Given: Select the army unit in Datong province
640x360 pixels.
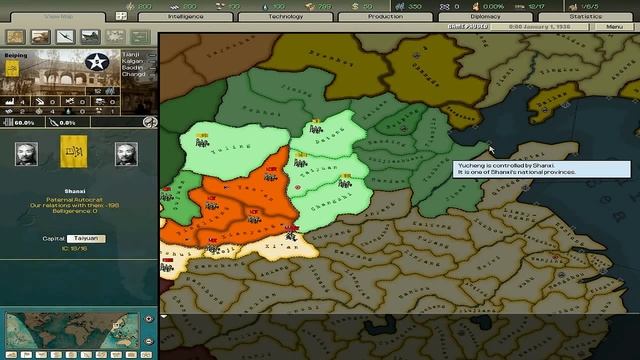Looking at the screenshot, I should click(316, 127).
